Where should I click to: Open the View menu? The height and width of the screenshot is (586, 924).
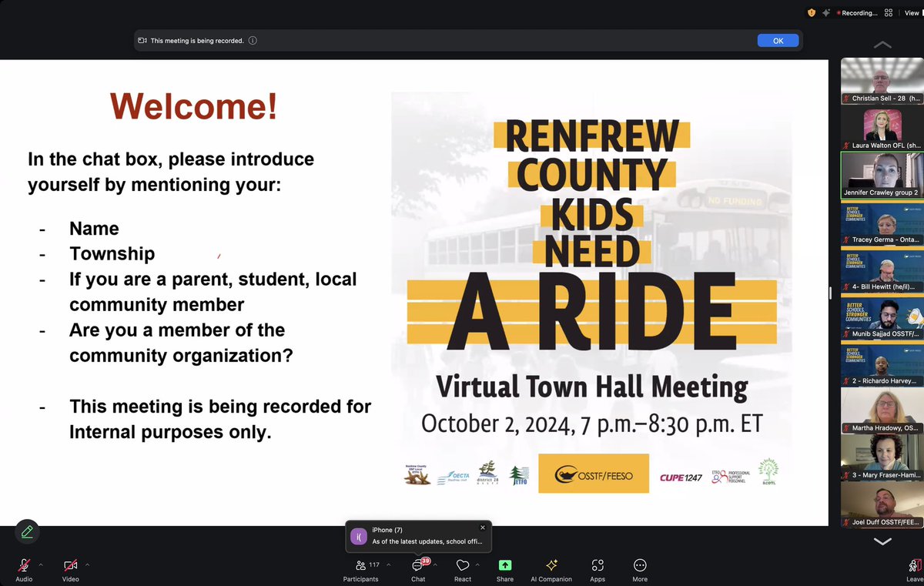click(912, 12)
